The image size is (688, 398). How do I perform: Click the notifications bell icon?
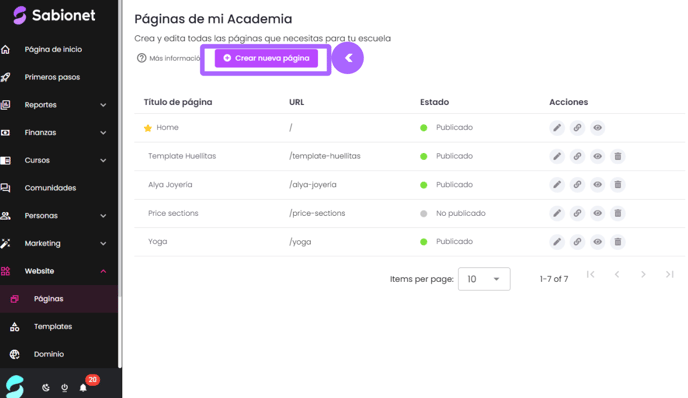point(83,387)
